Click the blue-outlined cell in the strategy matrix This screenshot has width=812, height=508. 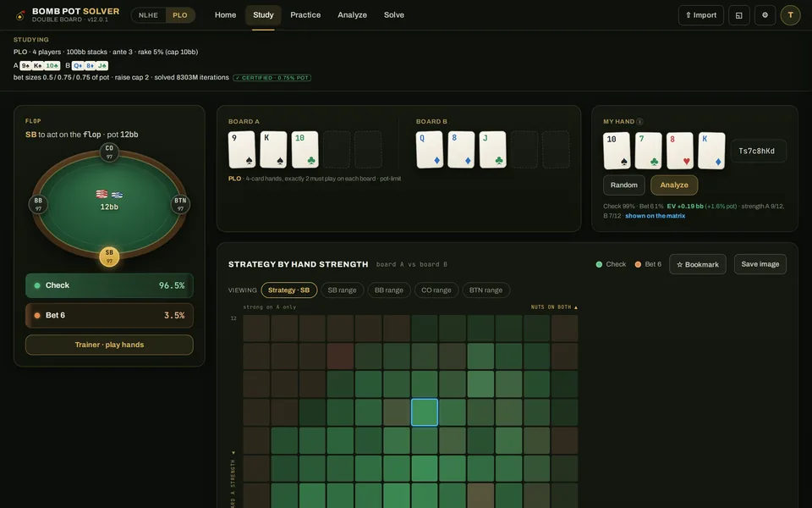click(425, 412)
